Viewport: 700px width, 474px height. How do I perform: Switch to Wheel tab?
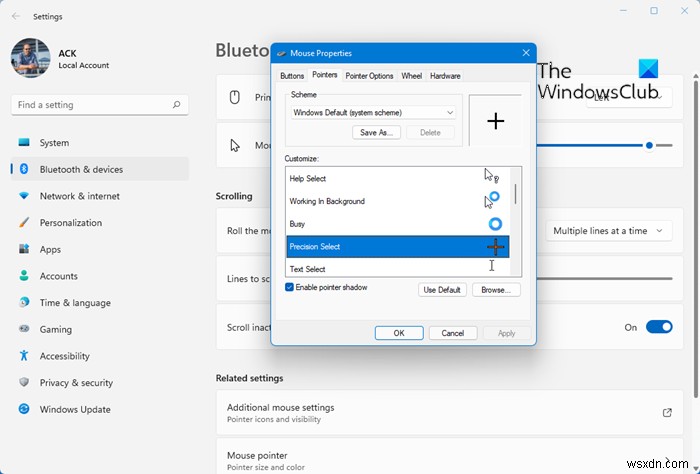411,76
